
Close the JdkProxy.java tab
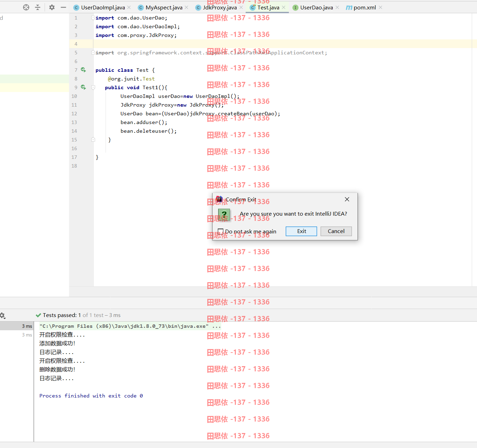(241, 7)
